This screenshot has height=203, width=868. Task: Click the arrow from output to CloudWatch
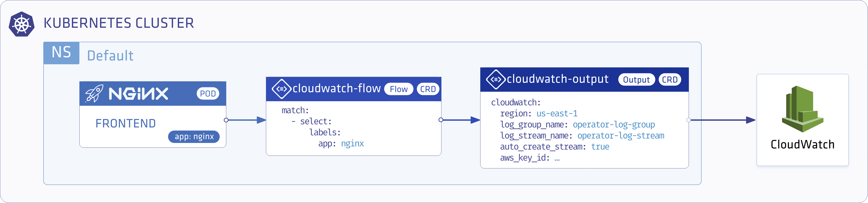tap(721, 120)
